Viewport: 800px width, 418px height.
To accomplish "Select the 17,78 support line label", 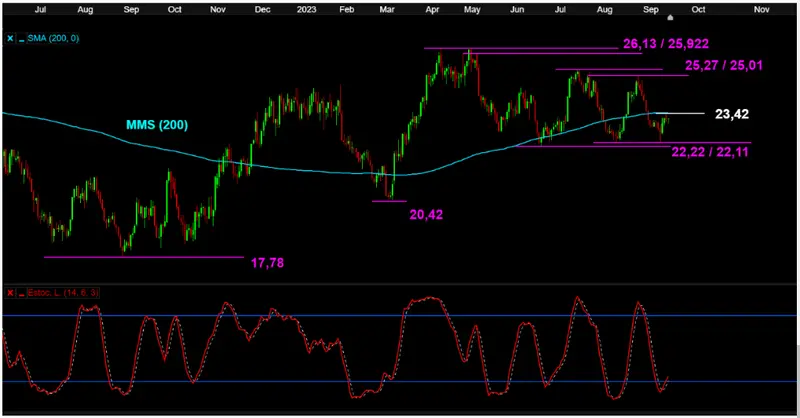I will [264, 262].
